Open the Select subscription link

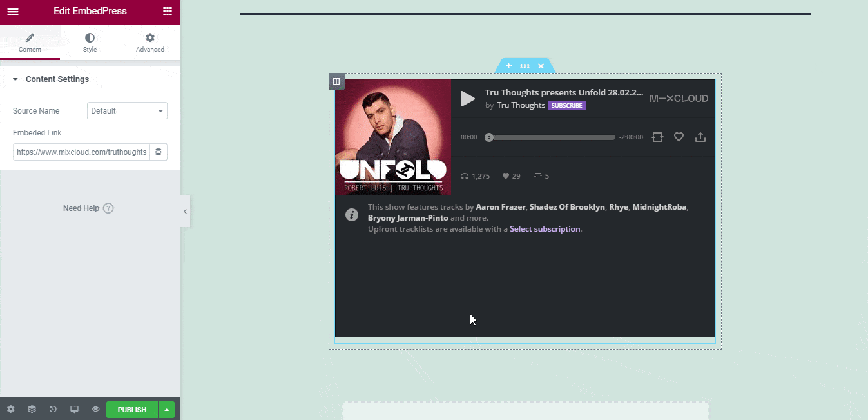click(545, 229)
